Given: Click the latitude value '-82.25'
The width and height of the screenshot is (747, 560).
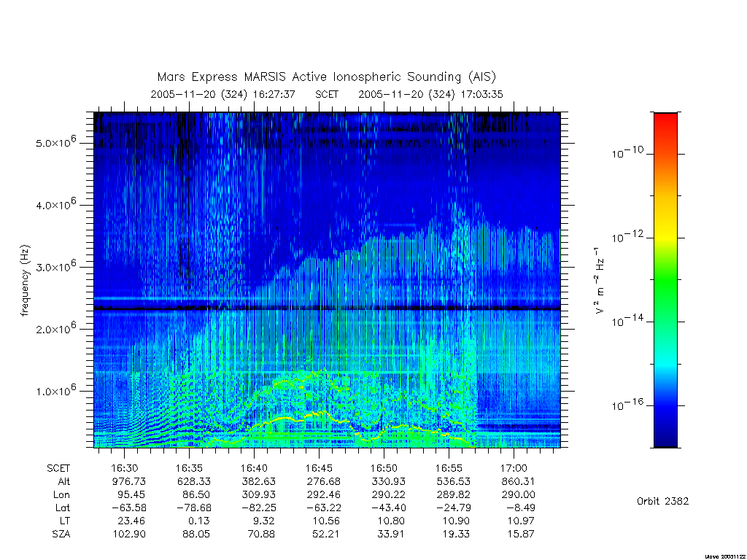Looking at the screenshot, I should (258, 507).
